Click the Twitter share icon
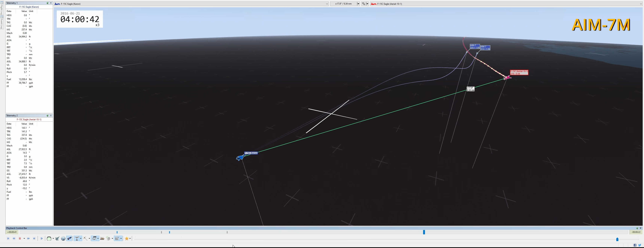Image resolution: width=644 pixels, height=248 pixels. click(640, 245)
